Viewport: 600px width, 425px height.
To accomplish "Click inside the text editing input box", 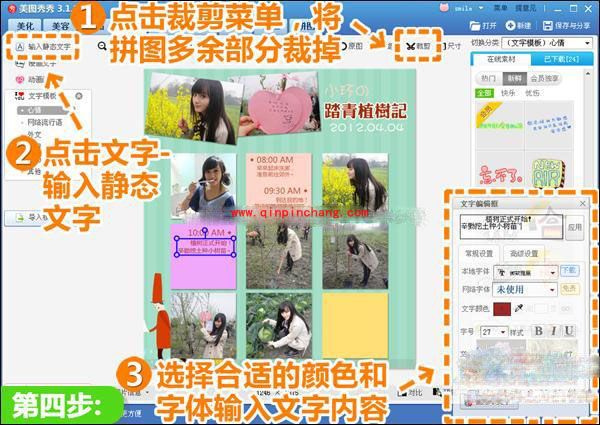I will tap(511, 226).
